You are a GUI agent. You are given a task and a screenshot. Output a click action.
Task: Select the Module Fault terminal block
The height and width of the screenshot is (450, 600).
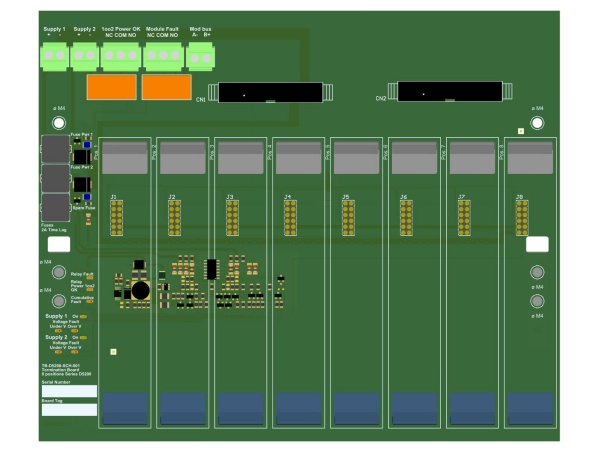162,57
